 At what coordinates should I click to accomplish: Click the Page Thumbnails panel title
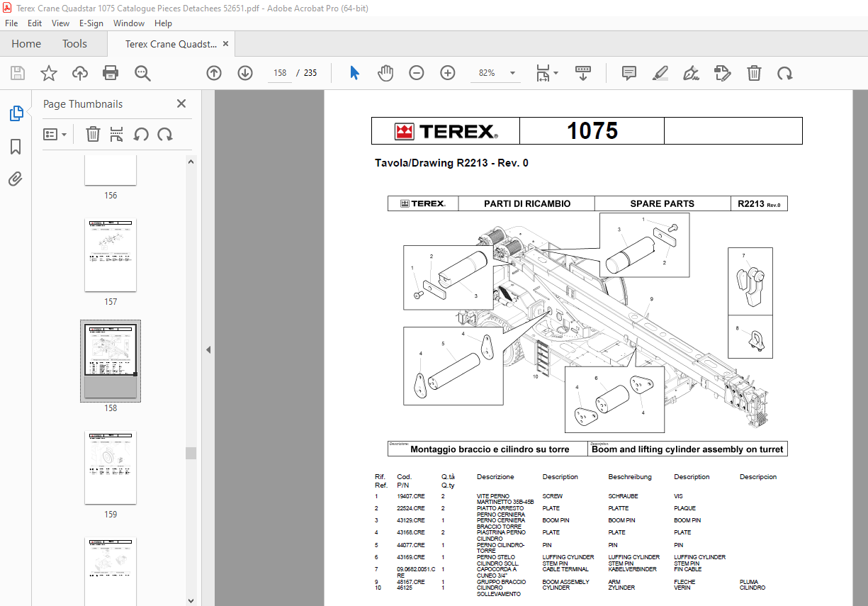(83, 104)
